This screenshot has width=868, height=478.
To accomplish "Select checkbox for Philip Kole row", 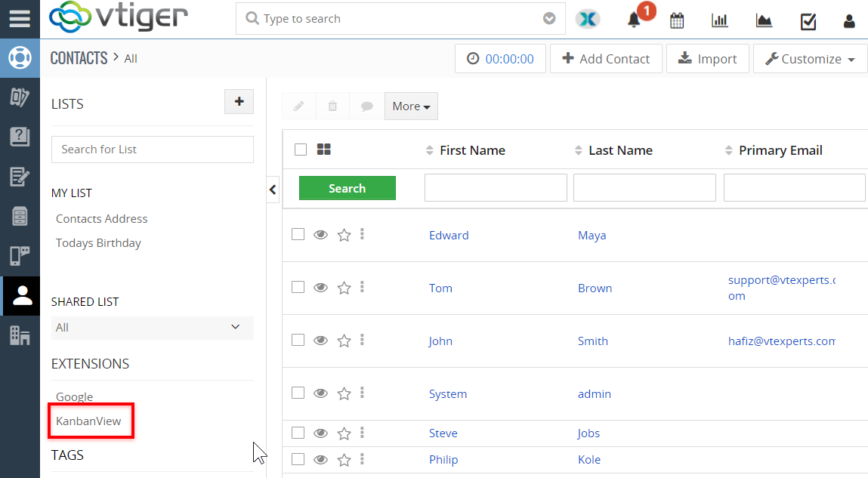I will click(x=298, y=459).
